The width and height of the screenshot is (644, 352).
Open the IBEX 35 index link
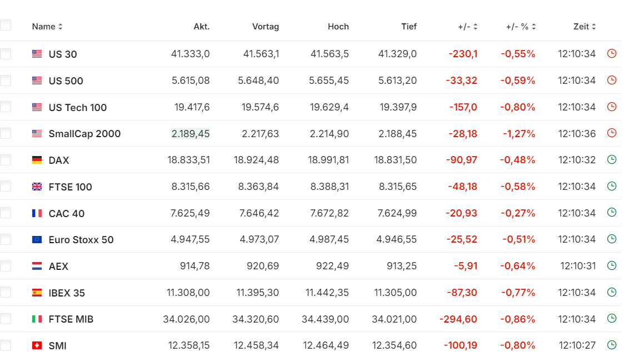(67, 293)
